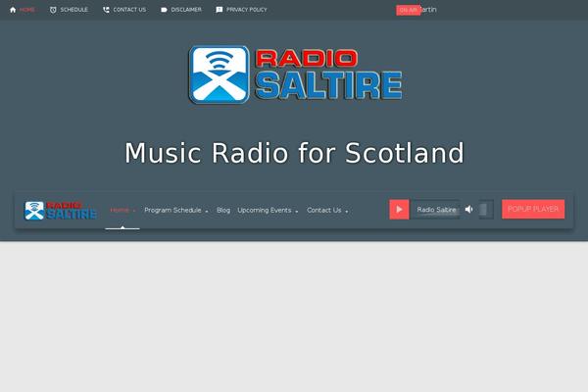Click the Privacy Policy chat icon
588x392 pixels.
coord(220,10)
